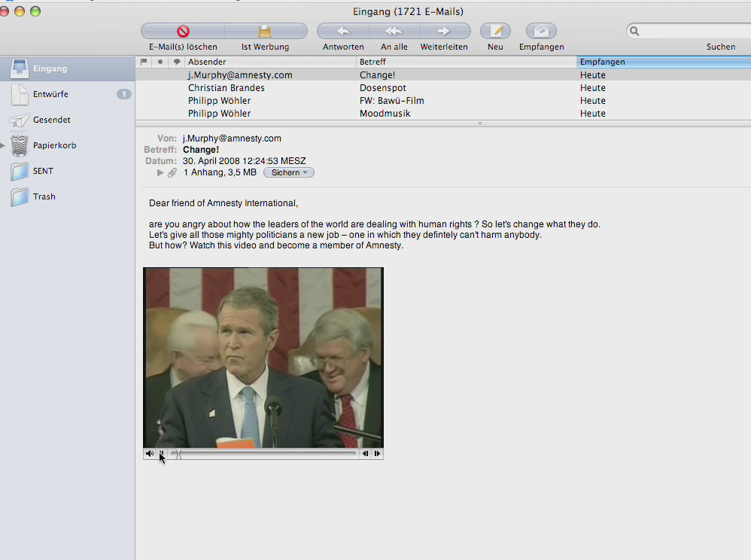
Task: Open the Trash folder
Action: (x=67, y=196)
